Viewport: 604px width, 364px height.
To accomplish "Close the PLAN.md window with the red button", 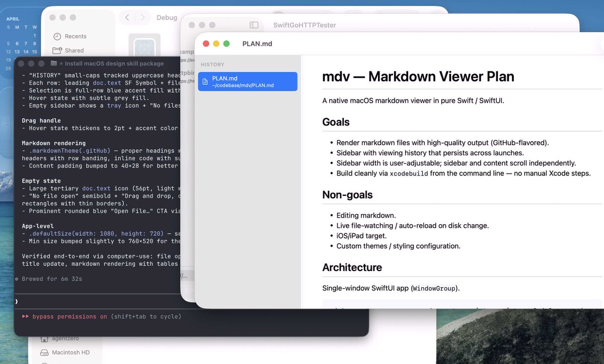I will 206,44.
